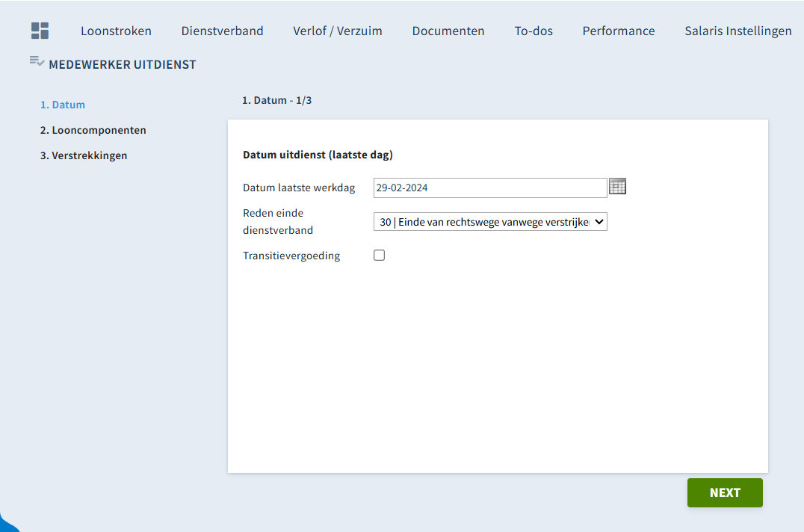Select step 1. Datum in sidebar
The image size is (804, 532).
click(x=63, y=105)
